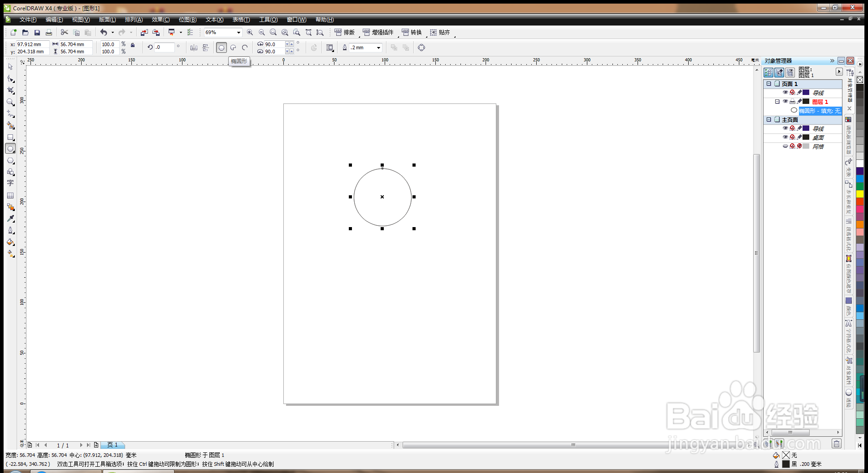Select the Text tool (字)
Viewport: 868px width, 473px height.
(x=10, y=183)
